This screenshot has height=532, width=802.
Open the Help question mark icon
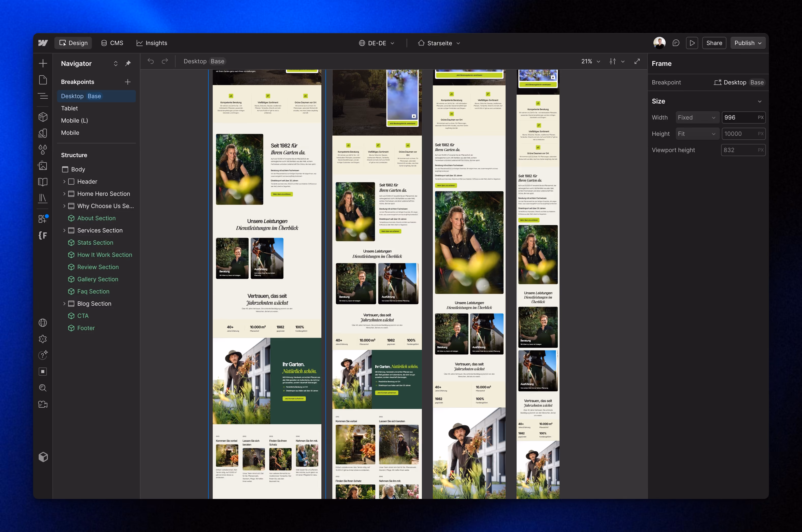tap(43, 355)
